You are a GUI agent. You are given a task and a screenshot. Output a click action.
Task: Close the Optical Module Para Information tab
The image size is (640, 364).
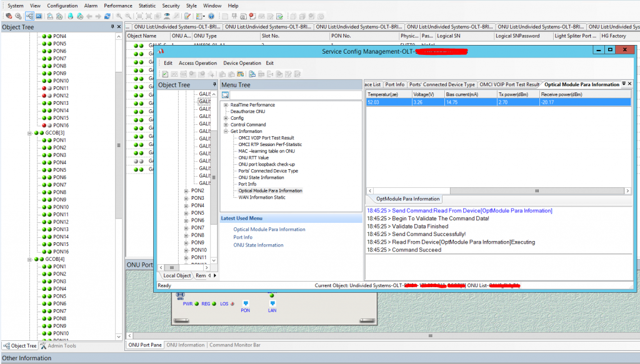click(630, 84)
